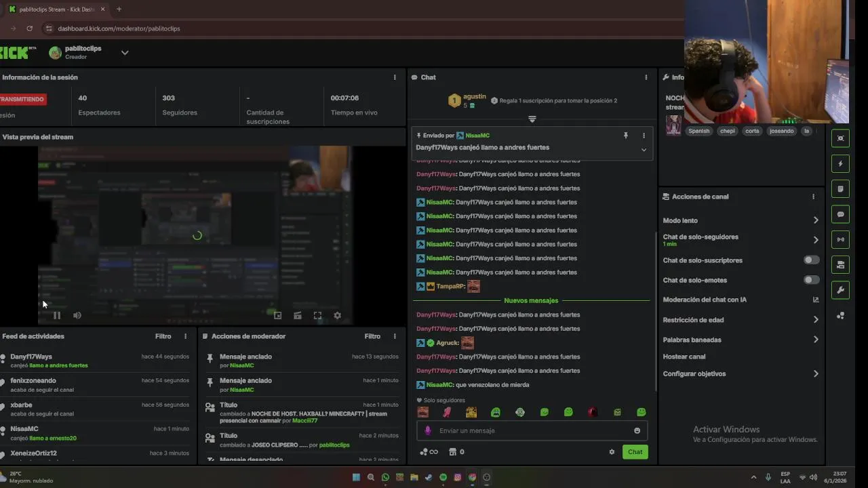Click the Enviar un mensaje input field

532,430
